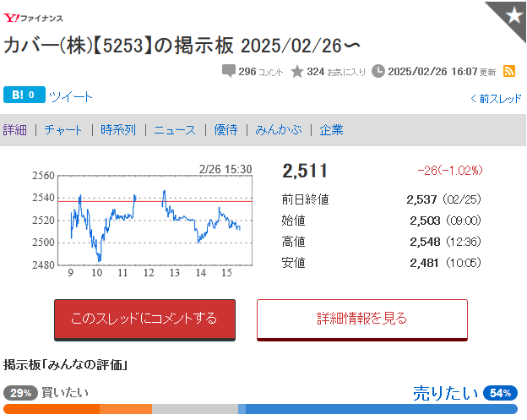The image size is (527, 420).
Task: Click the page title カバー(株)【5253】の掲示板
Action: [118, 46]
